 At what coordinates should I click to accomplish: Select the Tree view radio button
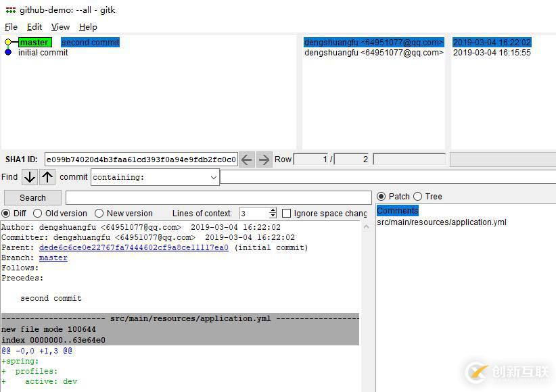coord(418,197)
